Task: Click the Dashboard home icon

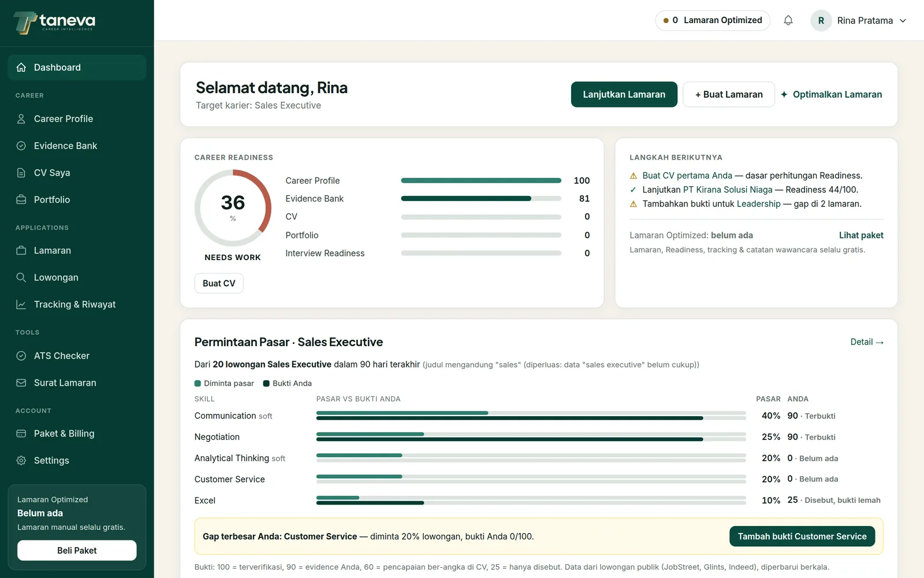Action: (21, 68)
